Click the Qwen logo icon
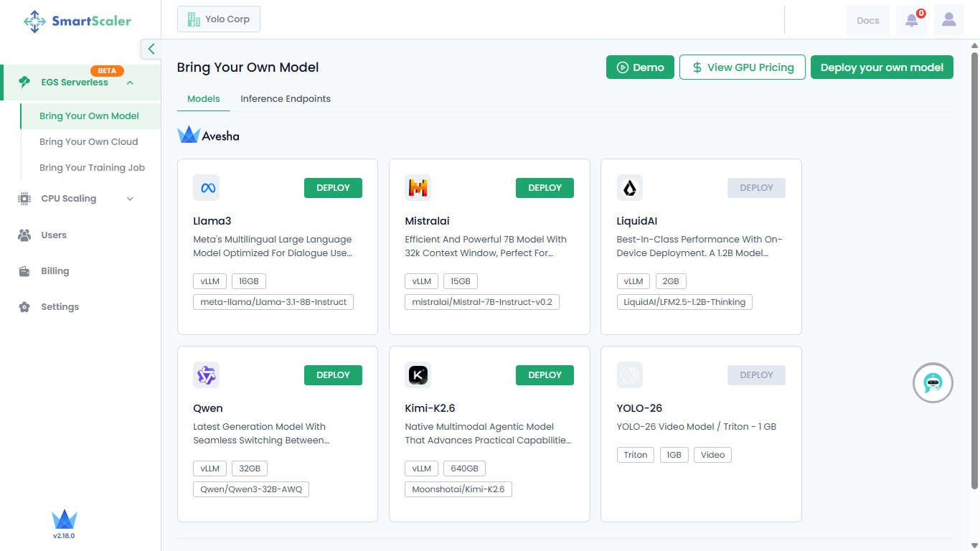This screenshot has width=980, height=551. pyautogui.click(x=207, y=375)
